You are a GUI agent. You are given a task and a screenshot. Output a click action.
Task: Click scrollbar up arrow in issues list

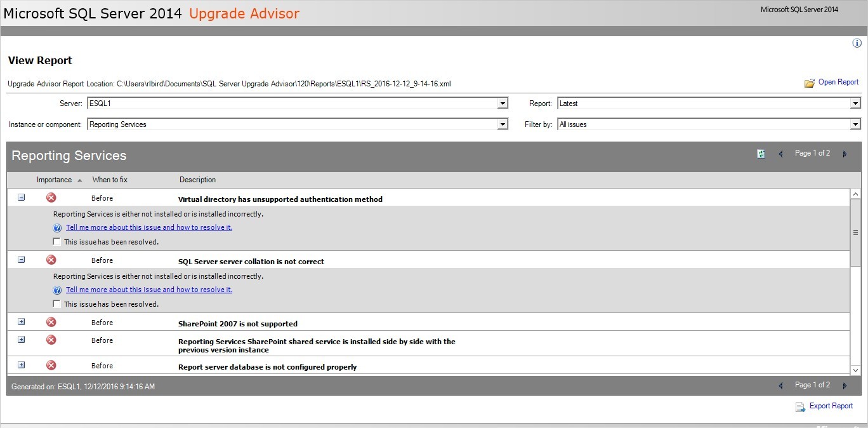tap(855, 194)
